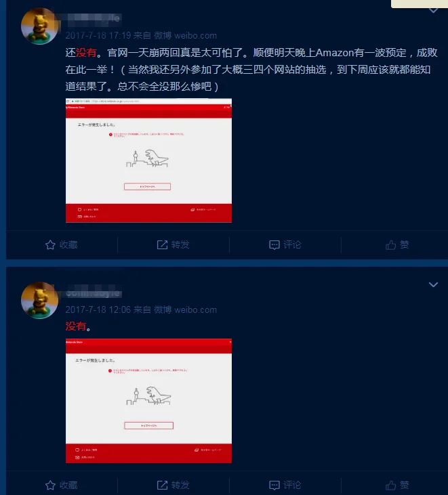Viewport: 448px width, 495px height.
Task: Click star favorite icon on first post
Action: click(50, 244)
